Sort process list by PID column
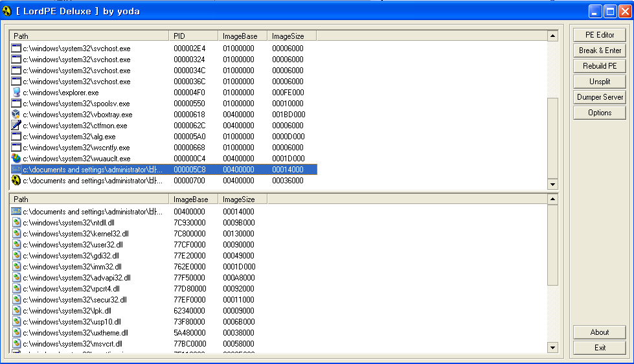Screen dimensions: 634x364 (x=193, y=36)
